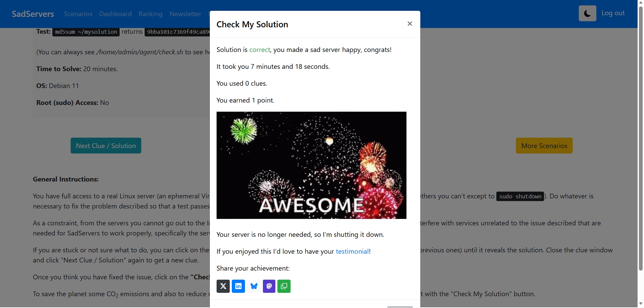Viewport: 644px width, 308px height.
Task: Click the More Scenarios button
Action: click(x=544, y=146)
